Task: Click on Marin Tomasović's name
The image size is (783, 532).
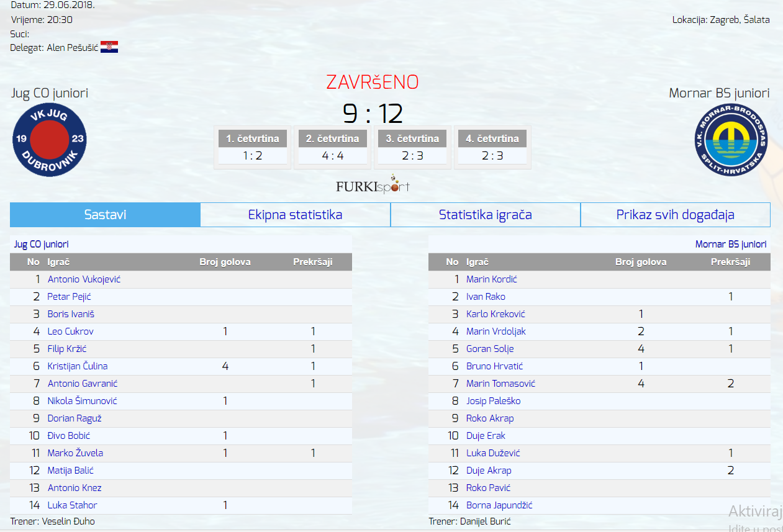Action: click(500, 384)
